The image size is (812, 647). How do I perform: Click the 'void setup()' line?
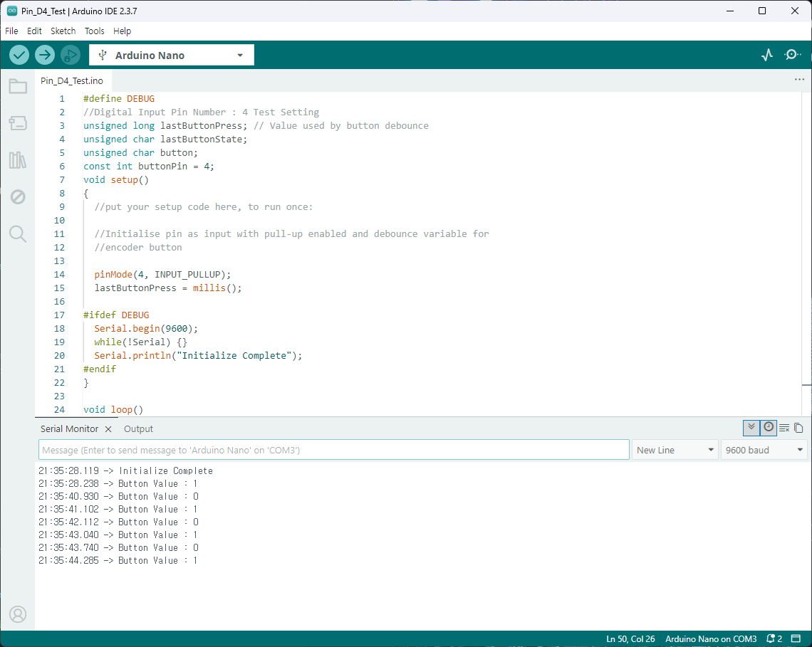click(x=116, y=179)
